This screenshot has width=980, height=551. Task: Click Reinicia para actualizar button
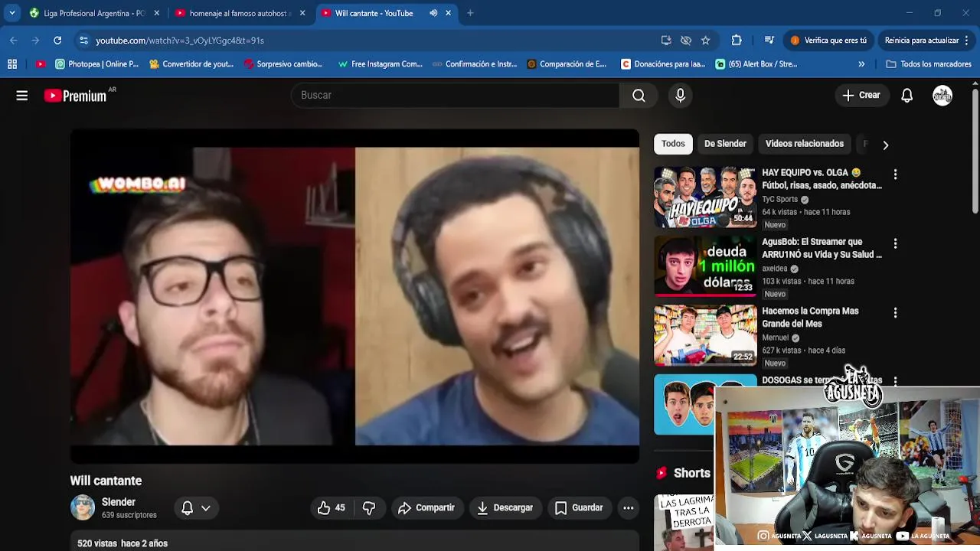(x=928, y=41)
